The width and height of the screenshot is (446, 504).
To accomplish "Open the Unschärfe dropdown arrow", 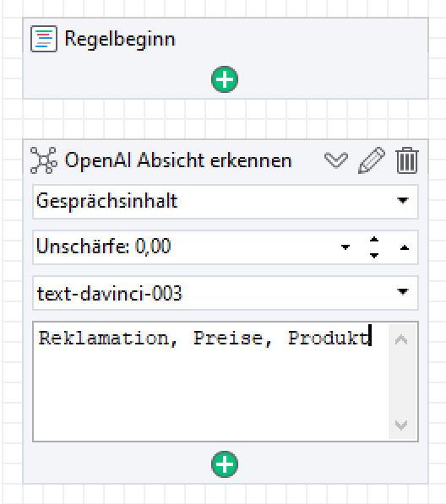I will (345, 247).
